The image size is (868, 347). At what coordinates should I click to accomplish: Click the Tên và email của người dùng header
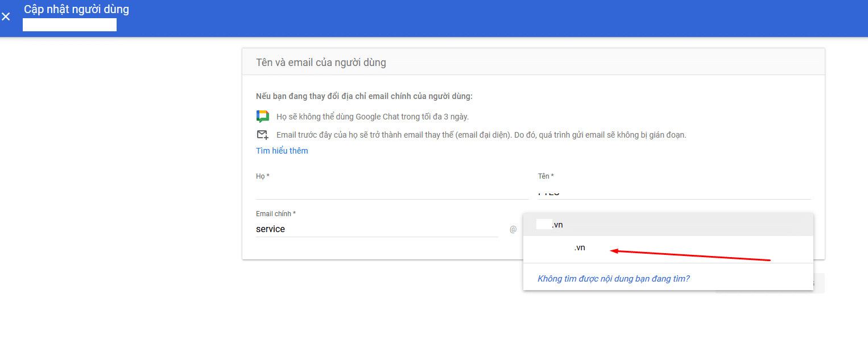tap(321, 63)
